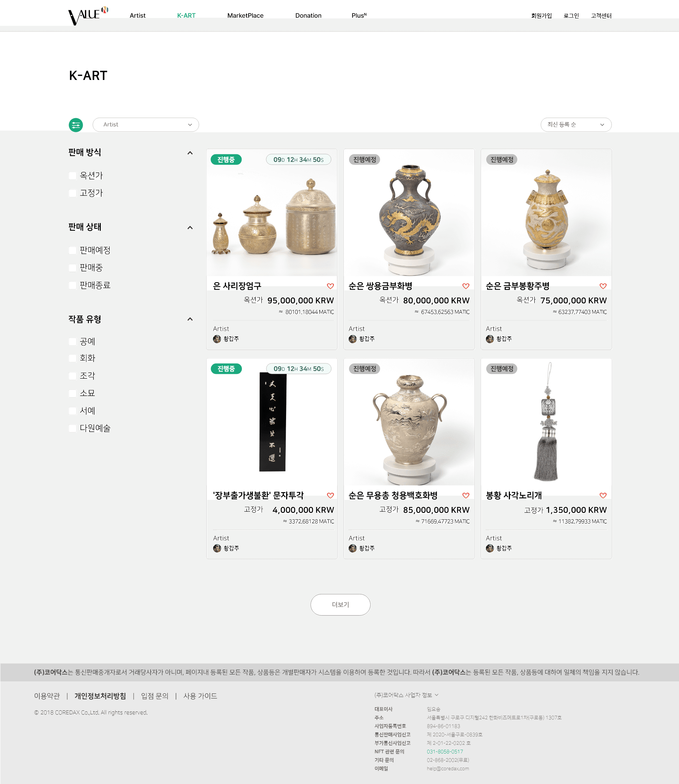This screenshot has width=679, height=784.
Task: Heart the '장부출가생불환' 문자투각 artwork
Action: [330, 496]
